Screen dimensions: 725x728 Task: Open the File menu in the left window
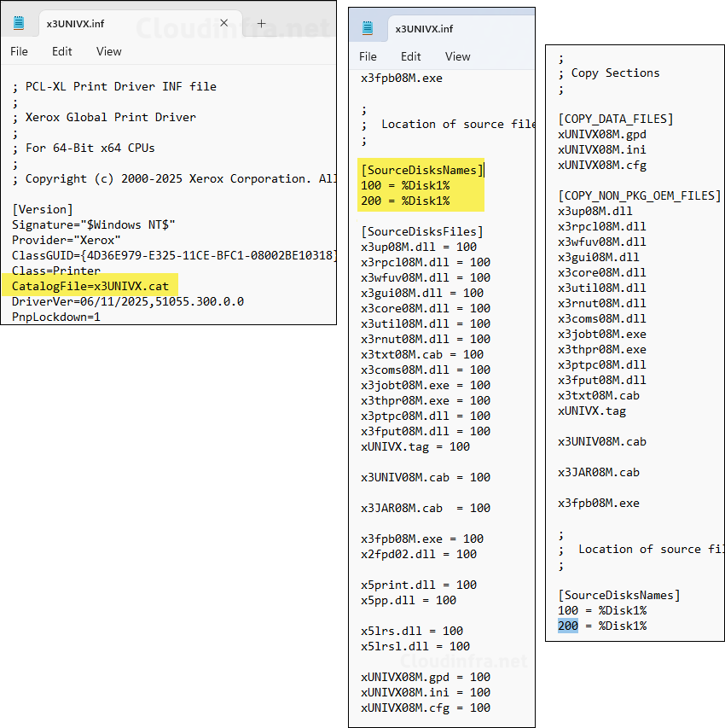point(19,51)
